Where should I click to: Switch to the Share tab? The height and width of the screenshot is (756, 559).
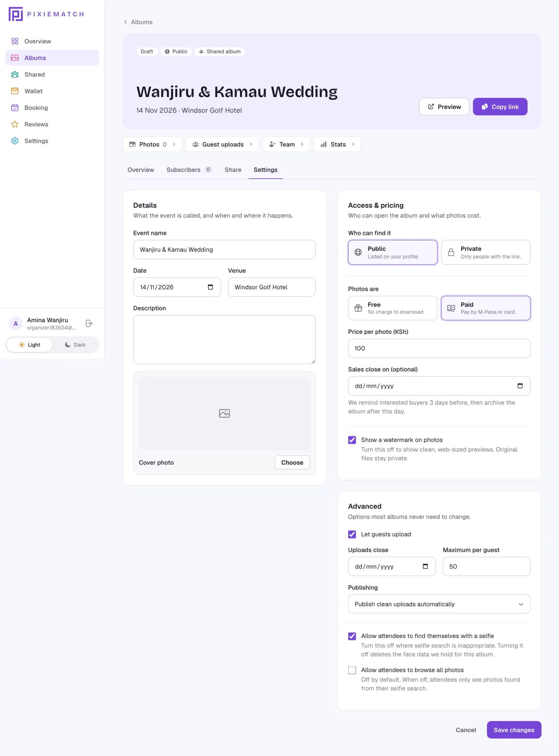click(x=233, y=170)
